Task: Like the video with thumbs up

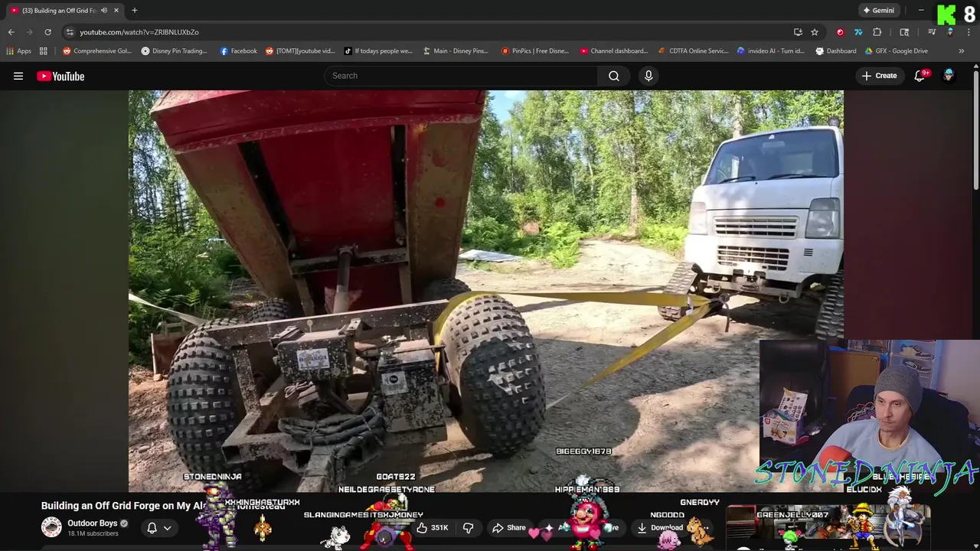Action: [432, 528]
